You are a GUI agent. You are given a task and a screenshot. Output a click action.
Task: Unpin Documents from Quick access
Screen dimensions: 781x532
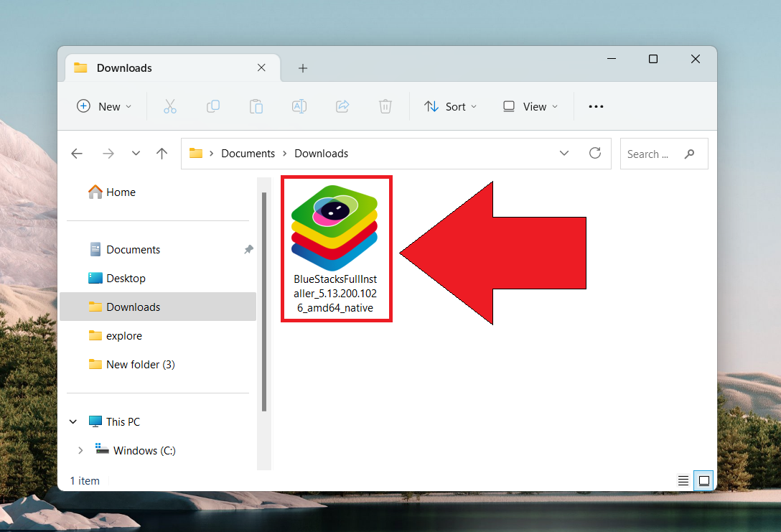pos(248,249)
